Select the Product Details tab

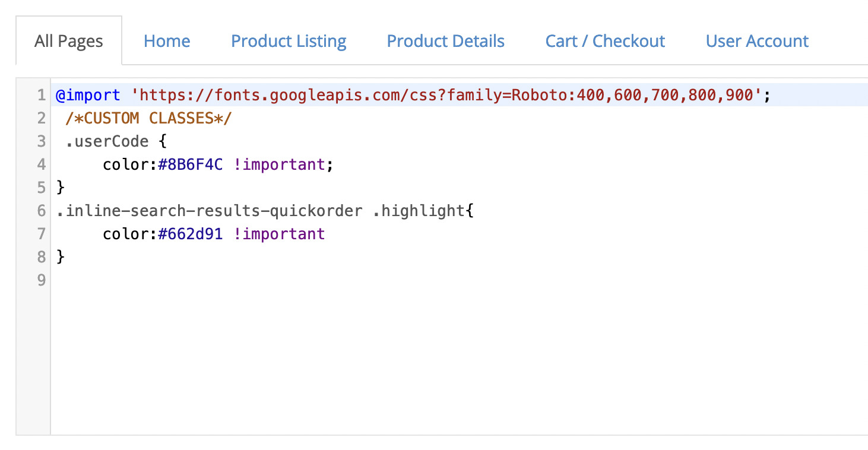(446, 41)
